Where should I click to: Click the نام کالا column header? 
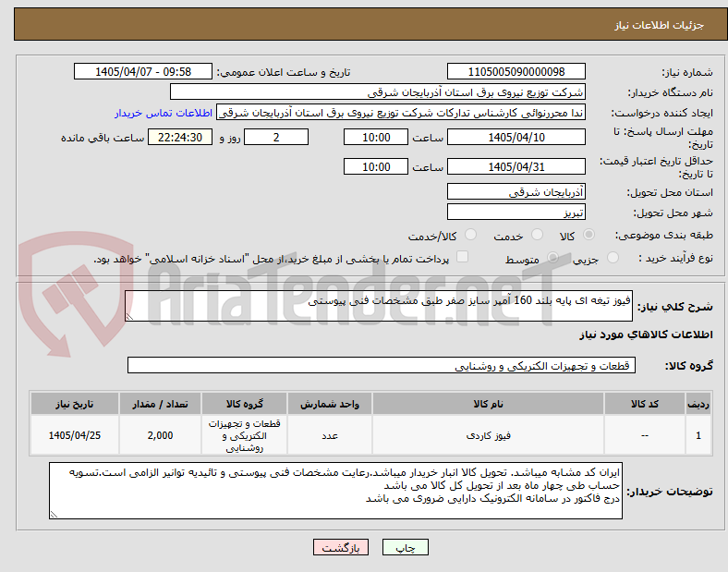(488, 404)
